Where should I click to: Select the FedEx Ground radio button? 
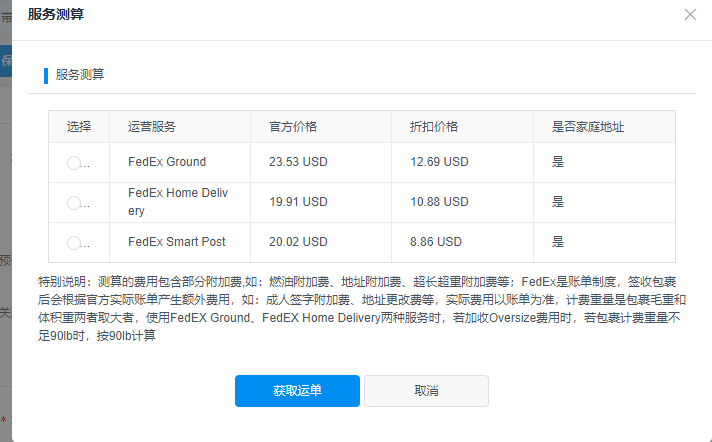click(x=74, y=163)
